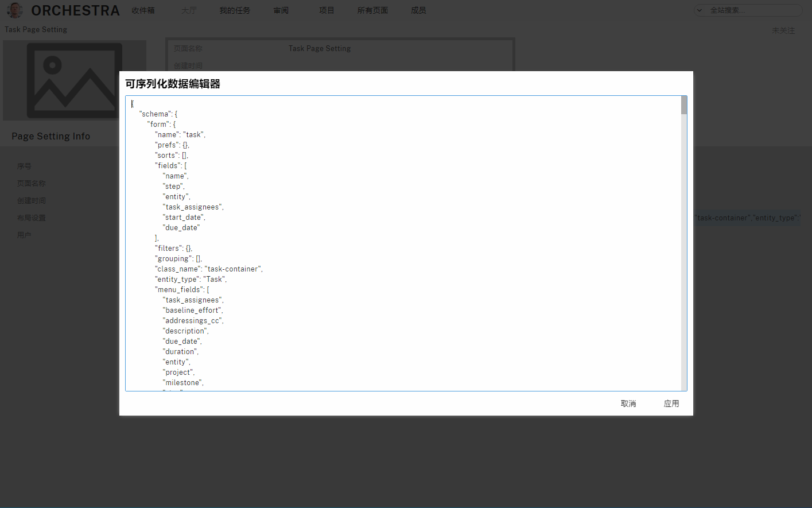Click the Page Setting Info heading
The image size is (812, 508).
point(51,136)
